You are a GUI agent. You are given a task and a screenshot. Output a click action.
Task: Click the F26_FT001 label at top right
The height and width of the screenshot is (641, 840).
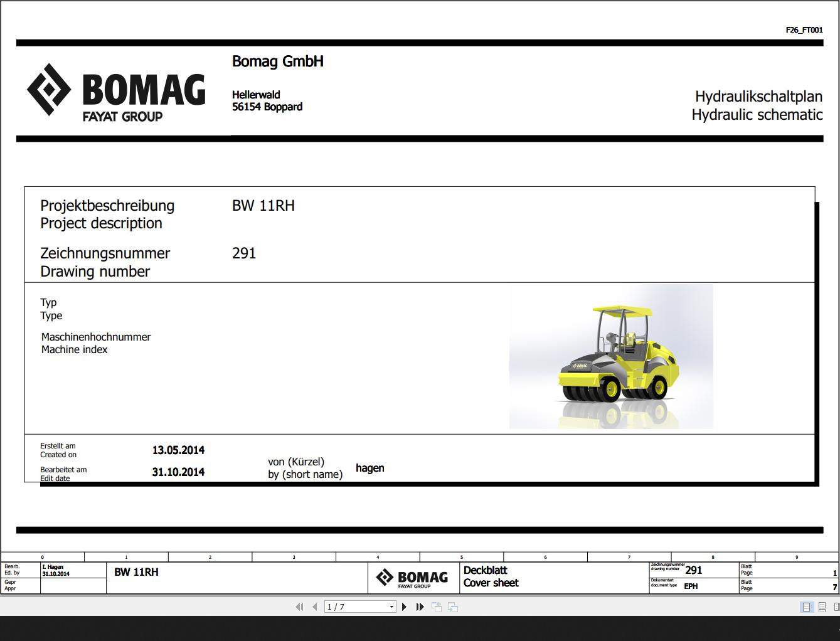(804, 29)
